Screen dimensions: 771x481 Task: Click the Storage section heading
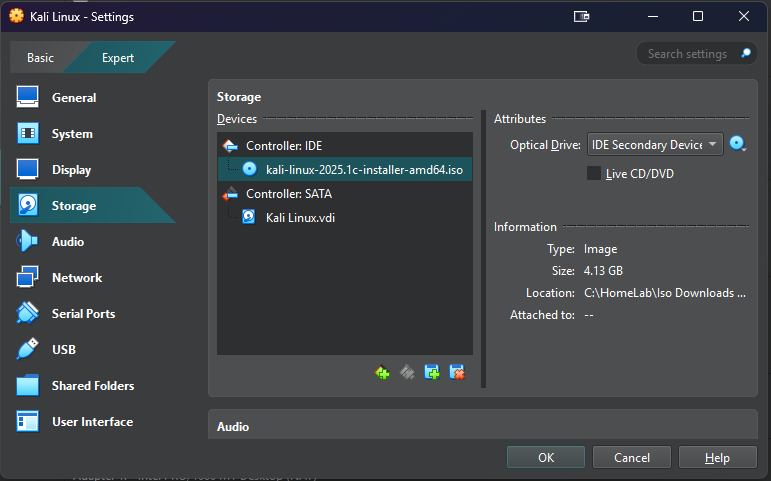click(239, 97)
